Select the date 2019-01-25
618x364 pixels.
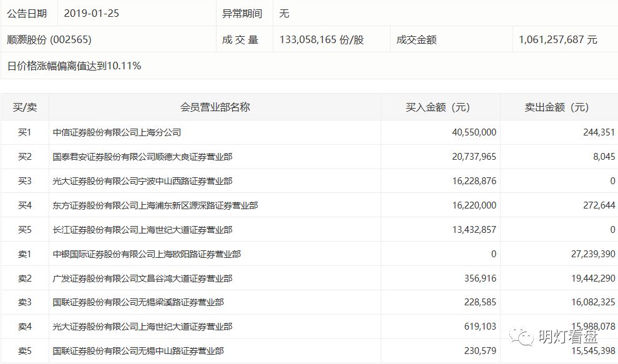click(x=91, y=13)
